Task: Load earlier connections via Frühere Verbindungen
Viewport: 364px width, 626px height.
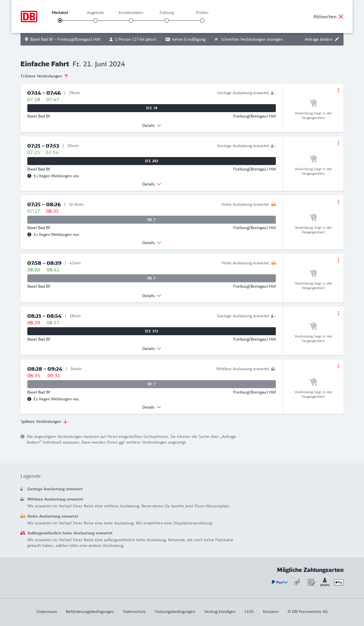Action: (x=45, y=76)
